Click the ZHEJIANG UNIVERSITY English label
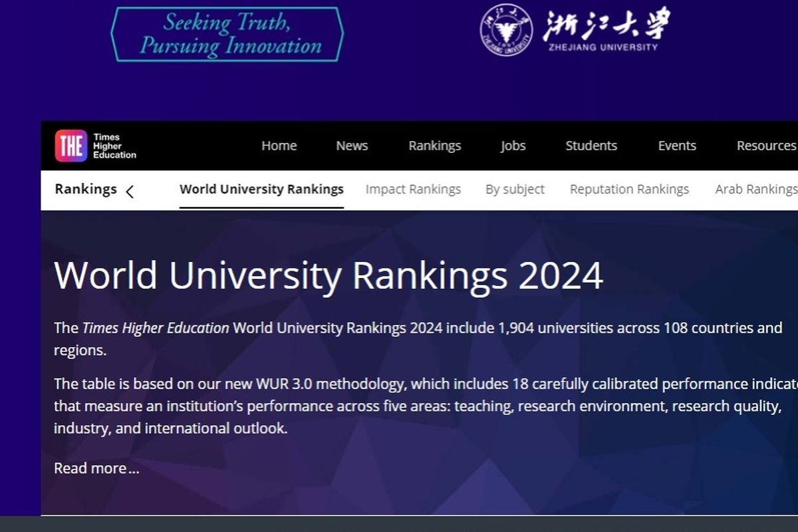This screenshot has width=798, height=532. point(604,47)
